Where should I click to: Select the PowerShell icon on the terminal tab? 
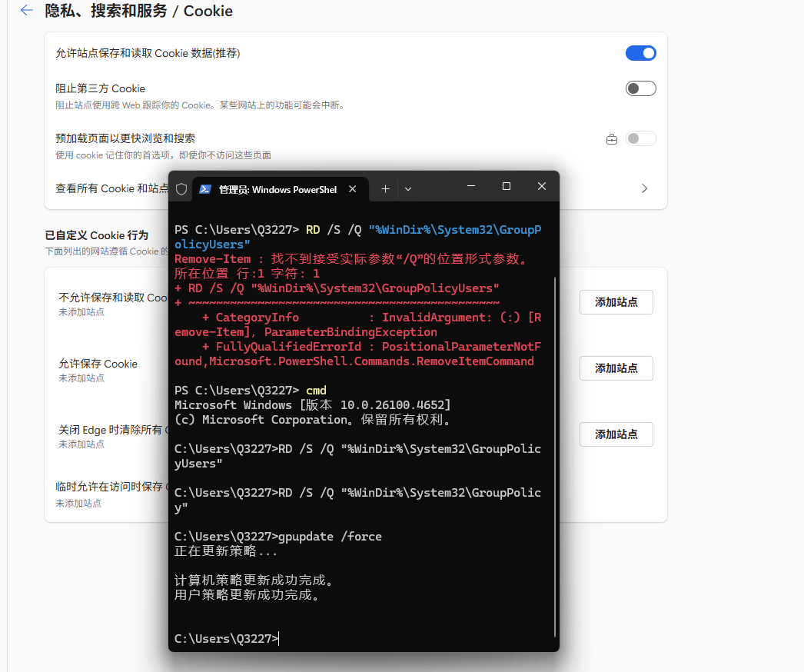click(204, 189)
